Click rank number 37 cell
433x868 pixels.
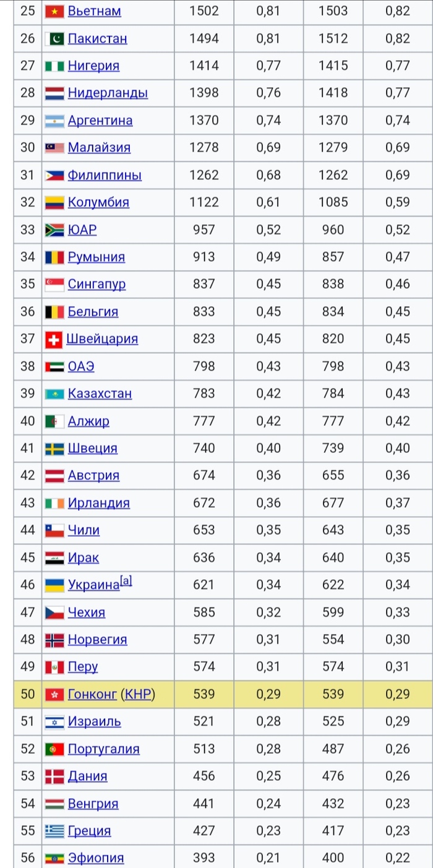point(28,339)
